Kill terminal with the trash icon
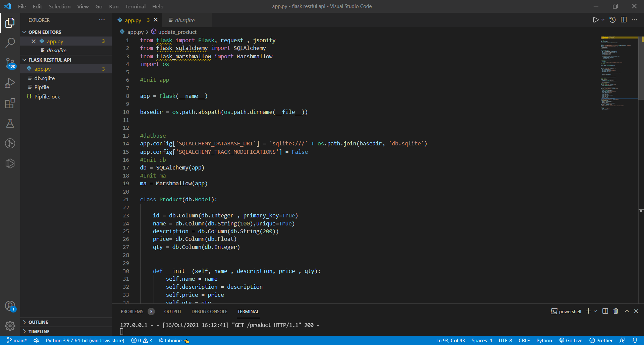 tap(616, 311)
